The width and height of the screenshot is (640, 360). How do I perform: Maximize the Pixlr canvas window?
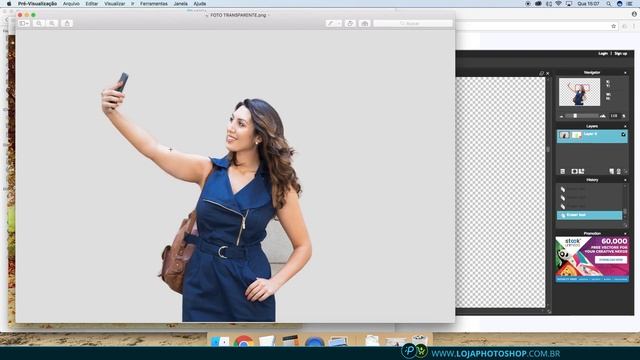coord(541,73)
